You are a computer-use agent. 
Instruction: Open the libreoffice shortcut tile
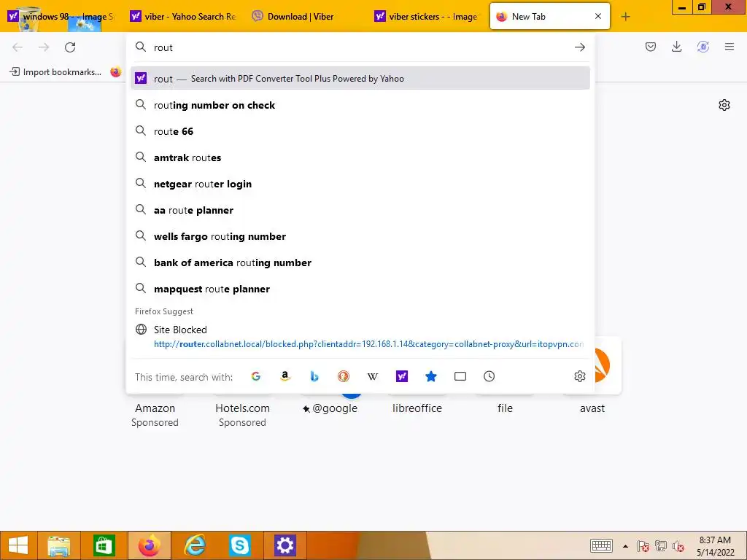point(417,408)
